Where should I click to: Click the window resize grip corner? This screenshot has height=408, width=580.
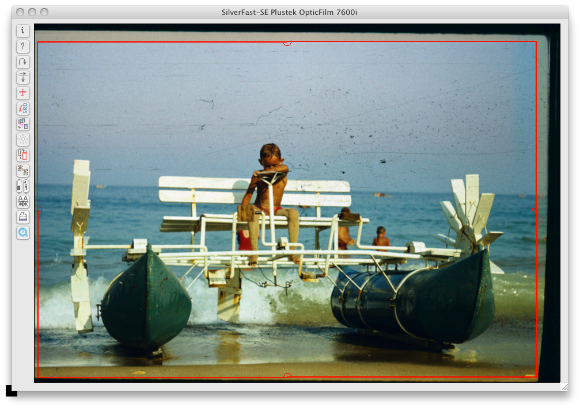coord(564,387)
